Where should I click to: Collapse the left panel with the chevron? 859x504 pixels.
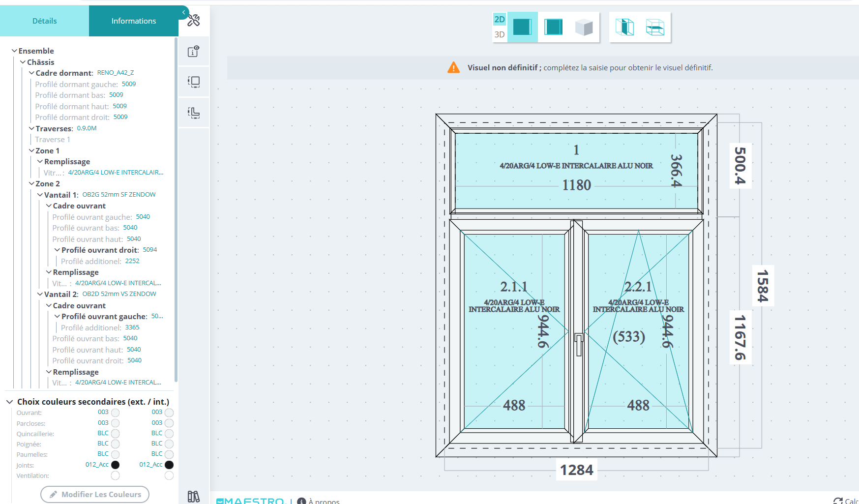[x=183, y=12]
